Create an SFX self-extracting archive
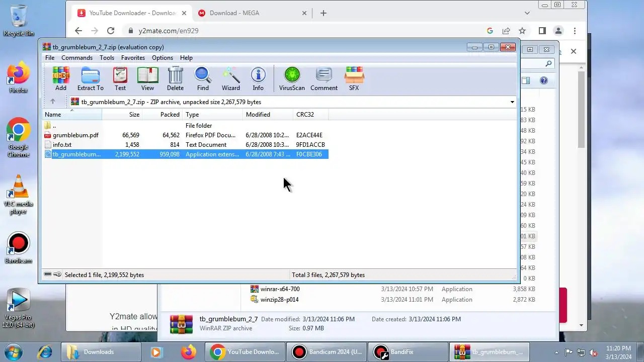 tap(354, 79)
